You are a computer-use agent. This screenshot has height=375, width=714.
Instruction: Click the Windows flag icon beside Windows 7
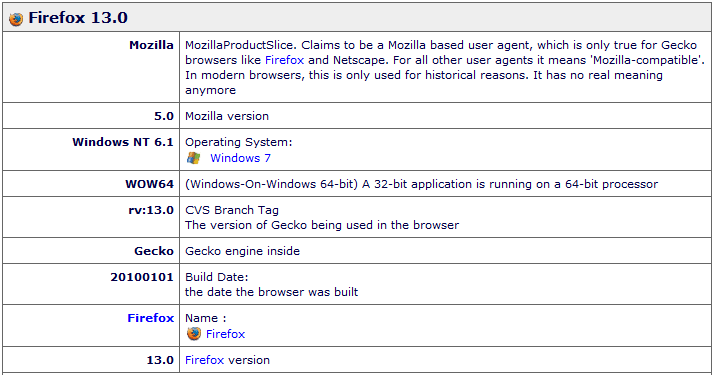click(194, 158)
